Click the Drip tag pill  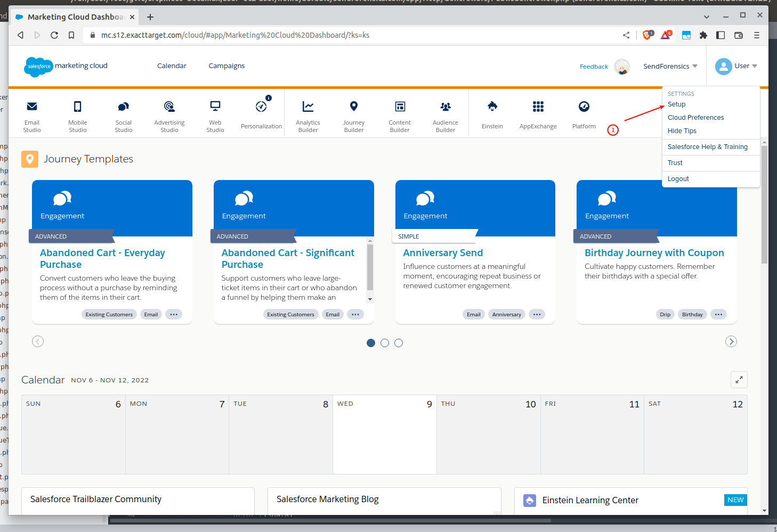click(665, 314)
